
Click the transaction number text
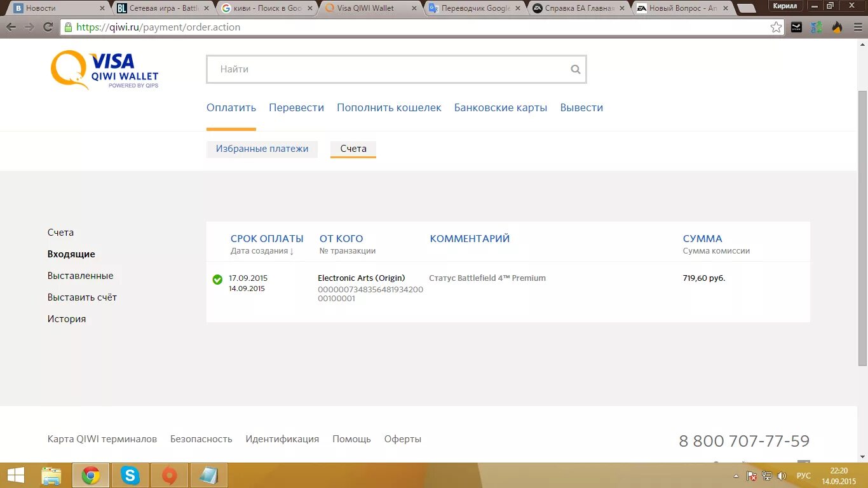[x=370, y=294]
